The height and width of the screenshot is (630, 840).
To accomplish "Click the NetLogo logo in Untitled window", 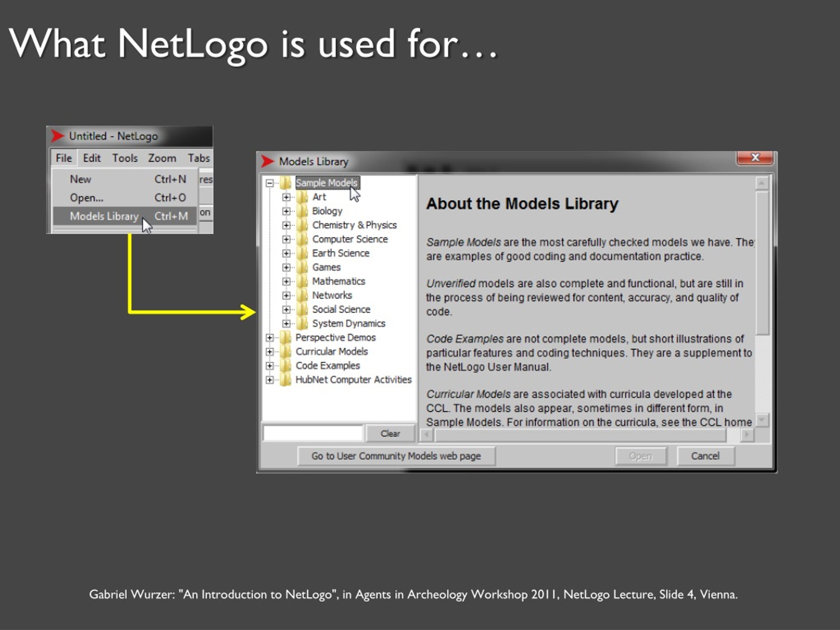I will coord(58,136).
